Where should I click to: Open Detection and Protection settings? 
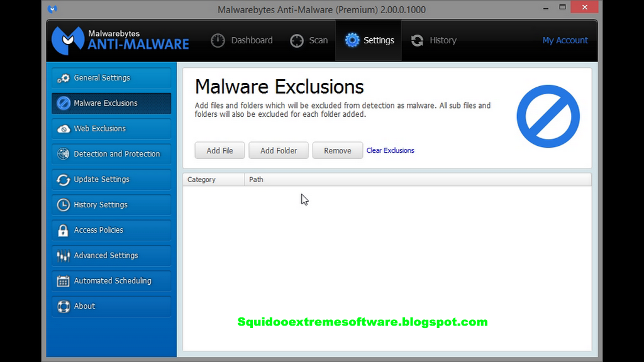click(x=111, y=154)
